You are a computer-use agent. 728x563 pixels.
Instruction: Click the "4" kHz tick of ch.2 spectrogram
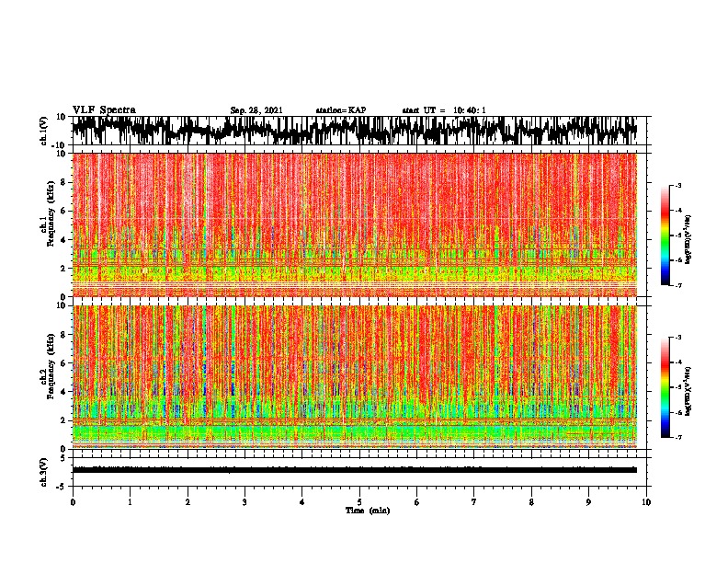(x=63, y=392)
